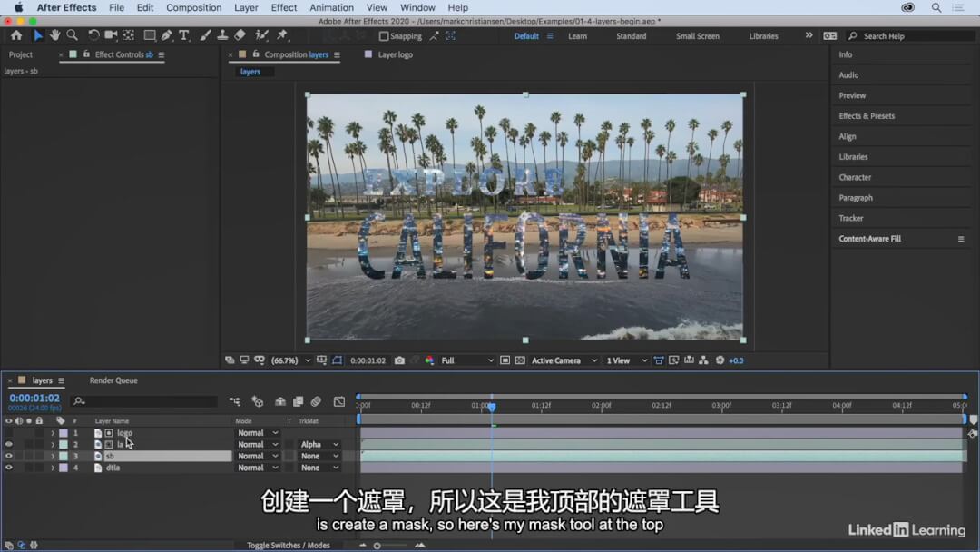This screenshot has height=552, width=980.
Task: Click the motion blur icon in the timeline
Action: (317, 401)
